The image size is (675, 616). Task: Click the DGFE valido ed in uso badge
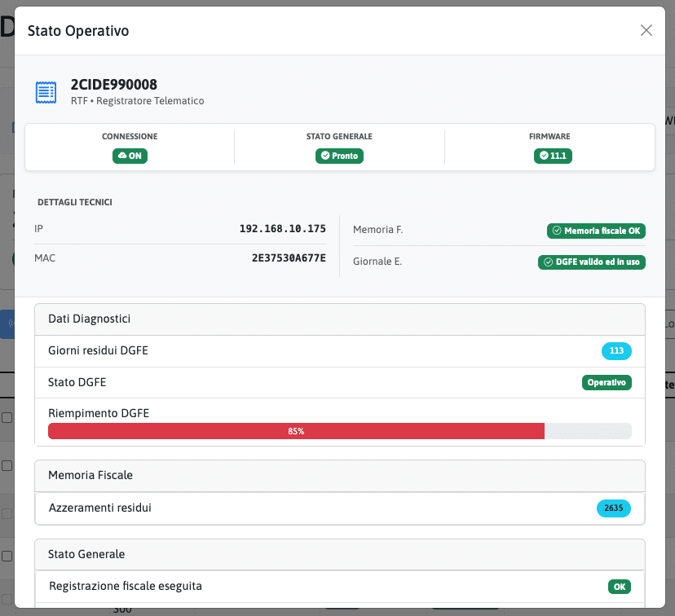[x=591, y=262]
